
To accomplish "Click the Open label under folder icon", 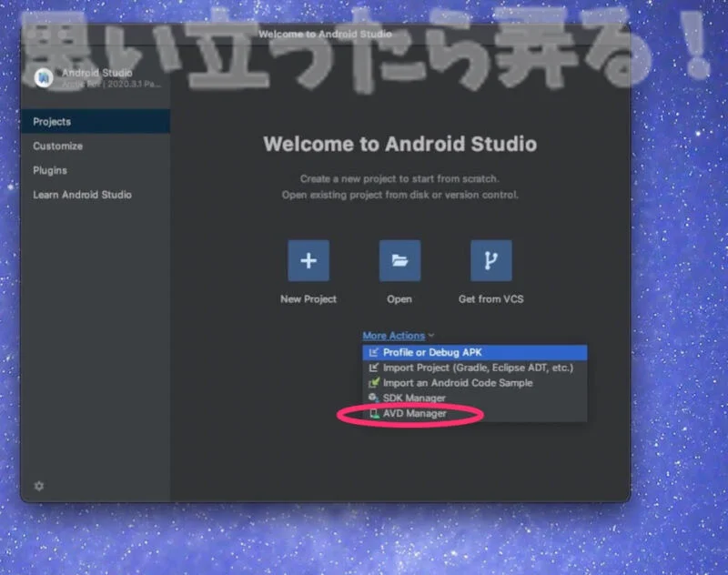I will point(399,299).
